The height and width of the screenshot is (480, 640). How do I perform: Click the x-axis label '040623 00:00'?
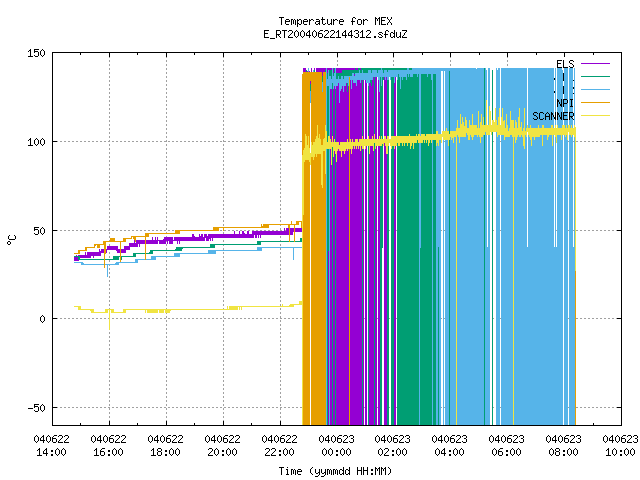tap(336, 446)
